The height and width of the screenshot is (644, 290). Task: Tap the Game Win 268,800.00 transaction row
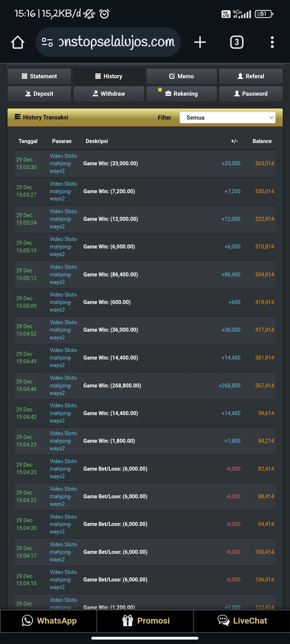[145, 386]
